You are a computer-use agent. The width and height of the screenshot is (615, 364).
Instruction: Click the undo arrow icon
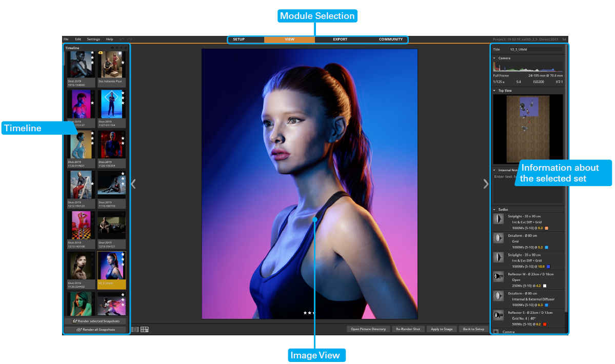[122, 39]
